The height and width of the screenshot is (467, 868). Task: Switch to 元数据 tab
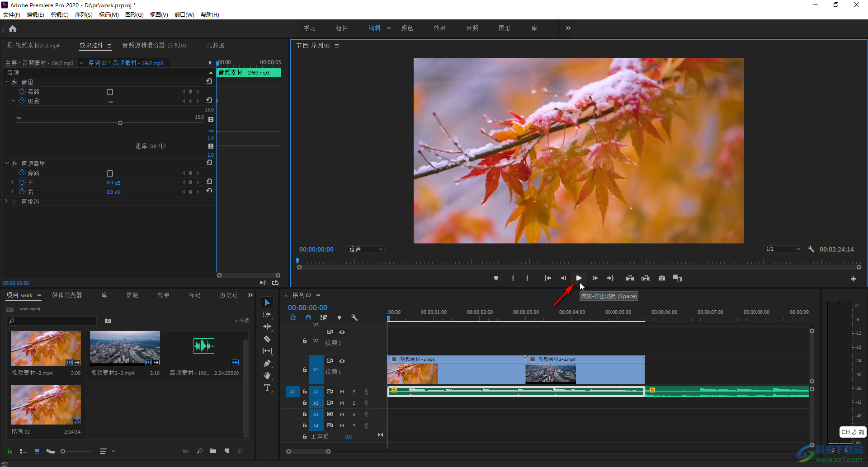point(215,45)
